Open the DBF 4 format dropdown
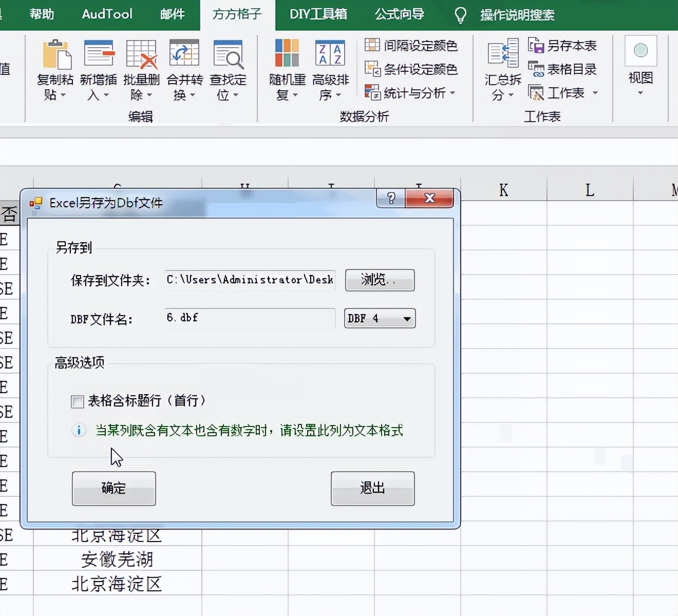The height and width of the screenshot is (616, 678). tap(406, 318)
